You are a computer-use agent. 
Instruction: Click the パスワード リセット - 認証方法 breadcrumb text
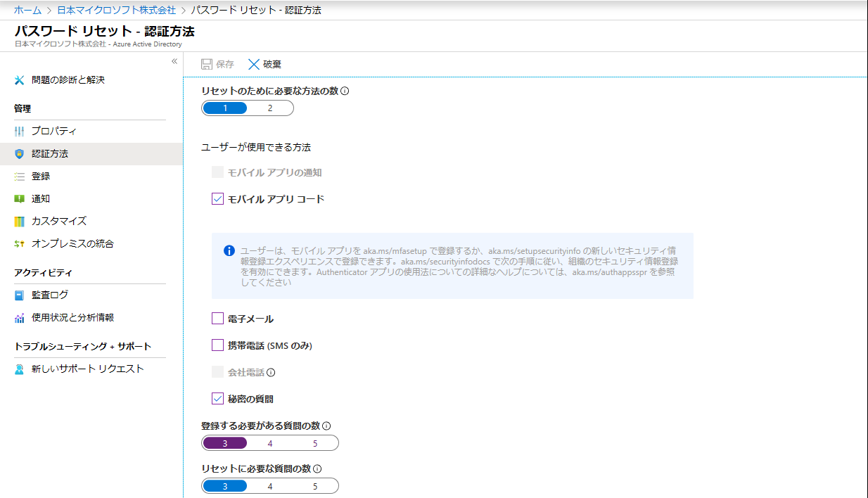(257, 11)
